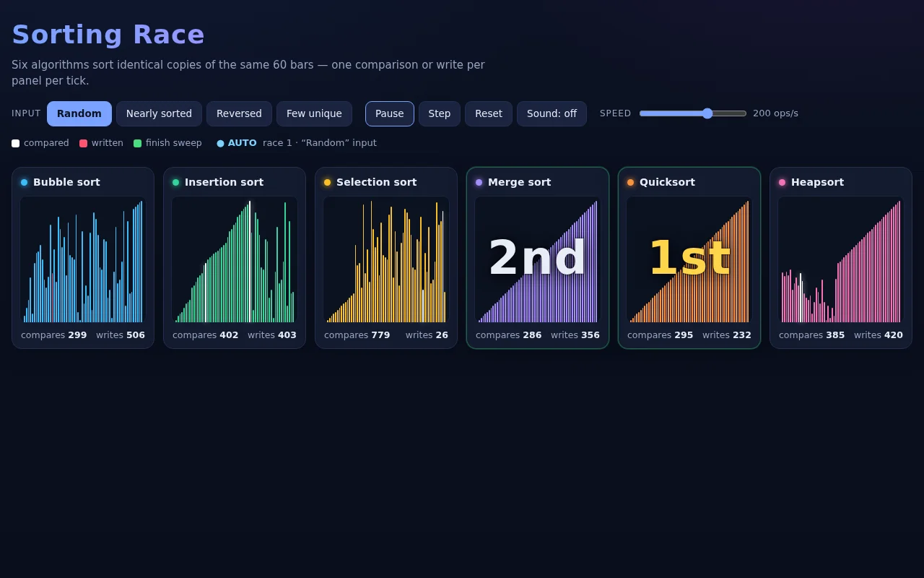Click the orange dot beside Quicksort
Viewport: 924px width, 578px height.
coord(630,182)
